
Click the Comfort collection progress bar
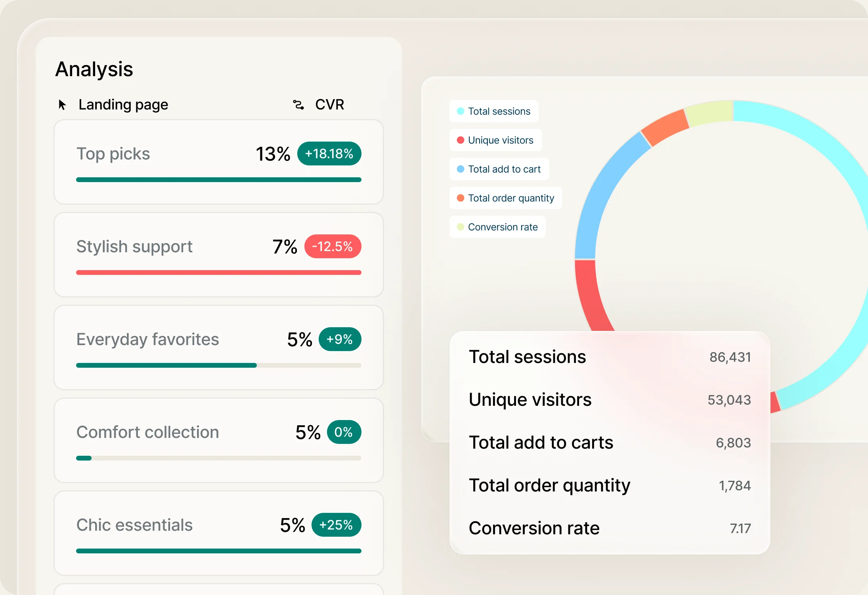pyautogui.click(x=219, y=458)
